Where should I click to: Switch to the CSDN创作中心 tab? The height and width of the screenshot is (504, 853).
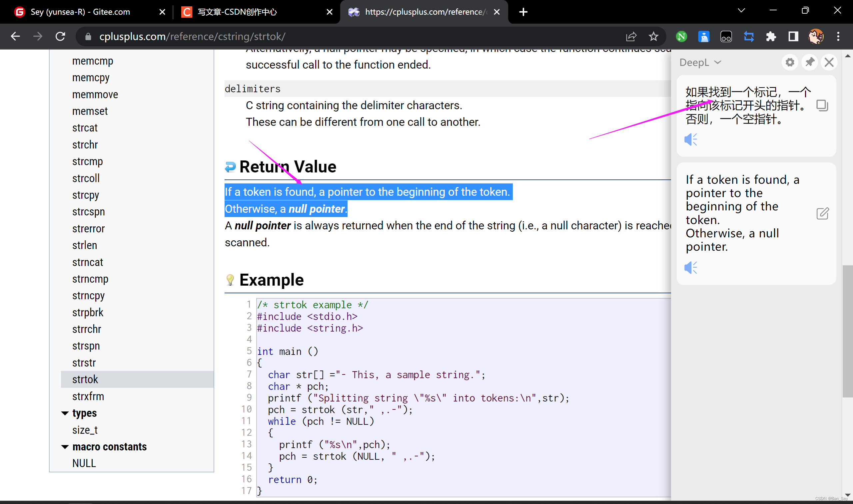point(237,12)
